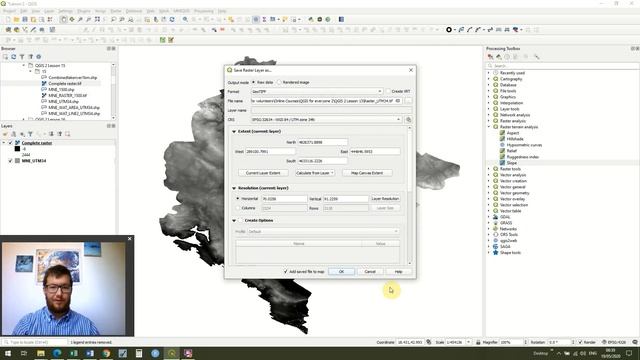Select the Pan Map hand tool
This screenshot has height=360, width=640.
pyautogui.click(x=63, y=20)
